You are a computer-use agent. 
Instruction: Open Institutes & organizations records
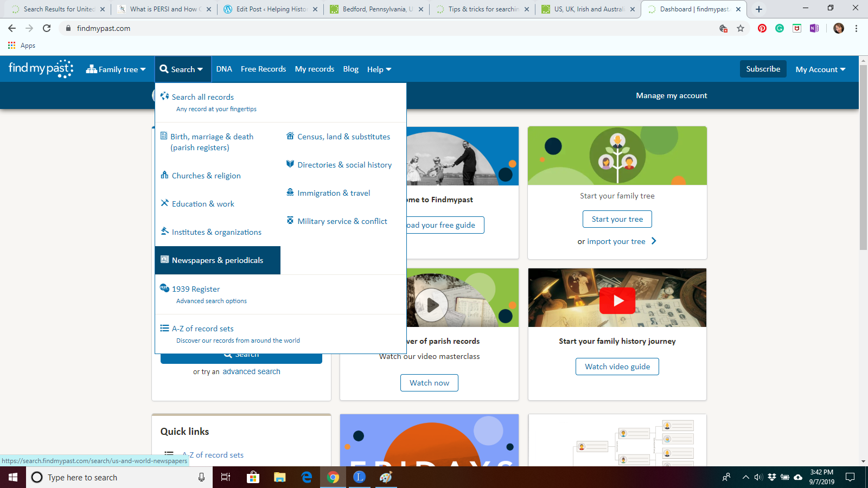pos(216,232)
